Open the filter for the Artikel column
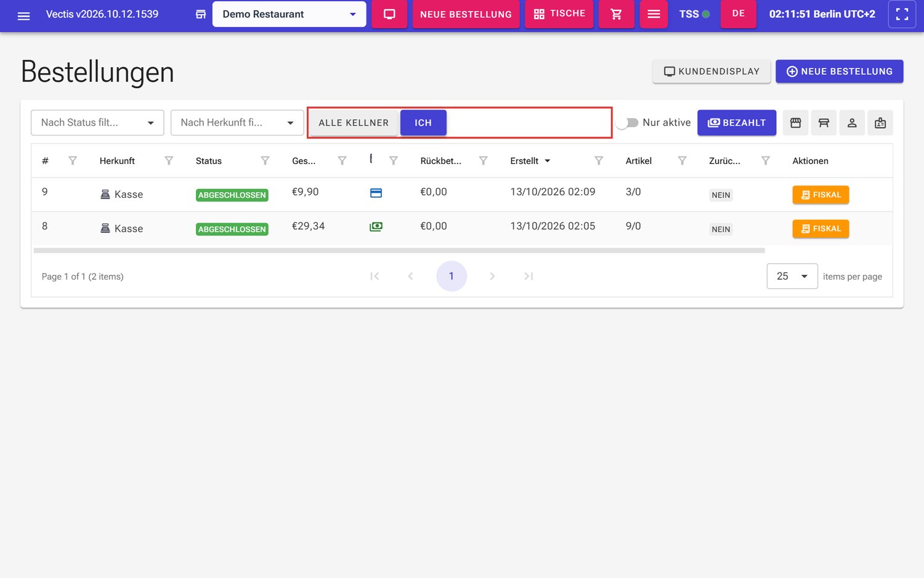Image resolution: width=924 pixels, height=578 pixels. [x=682, y=161]
